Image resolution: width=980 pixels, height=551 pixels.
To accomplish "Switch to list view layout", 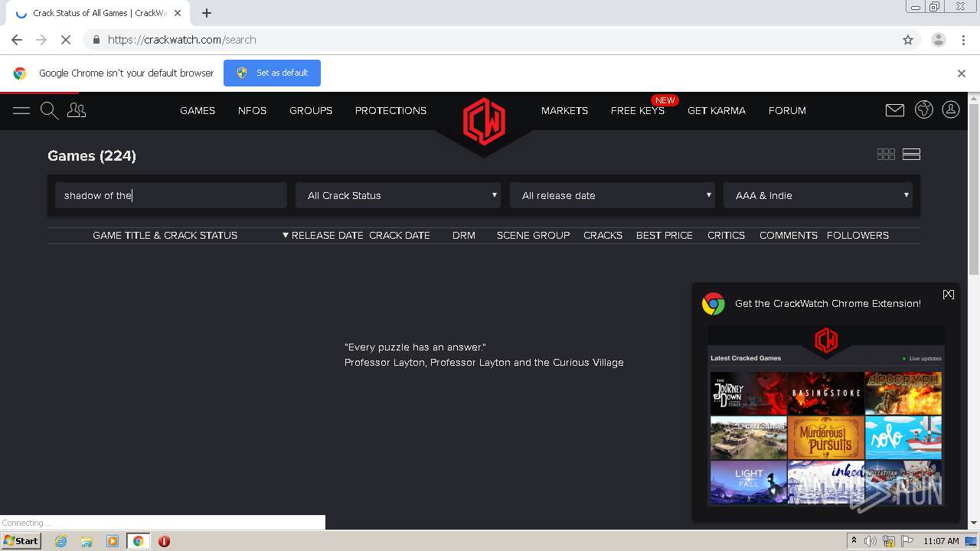I will [x=911, y=154].
